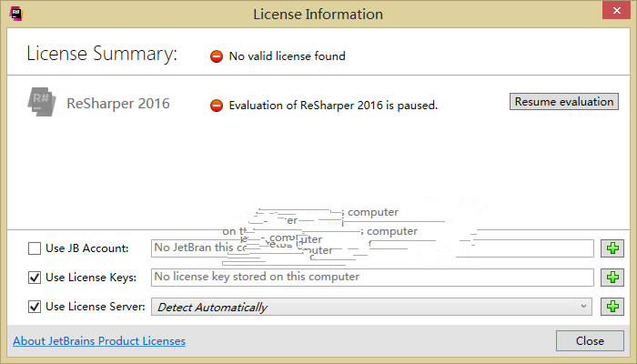637x364 pixels.
Task: Click the red error icon beside No valid license found
Action: click(x=217, y=56)
